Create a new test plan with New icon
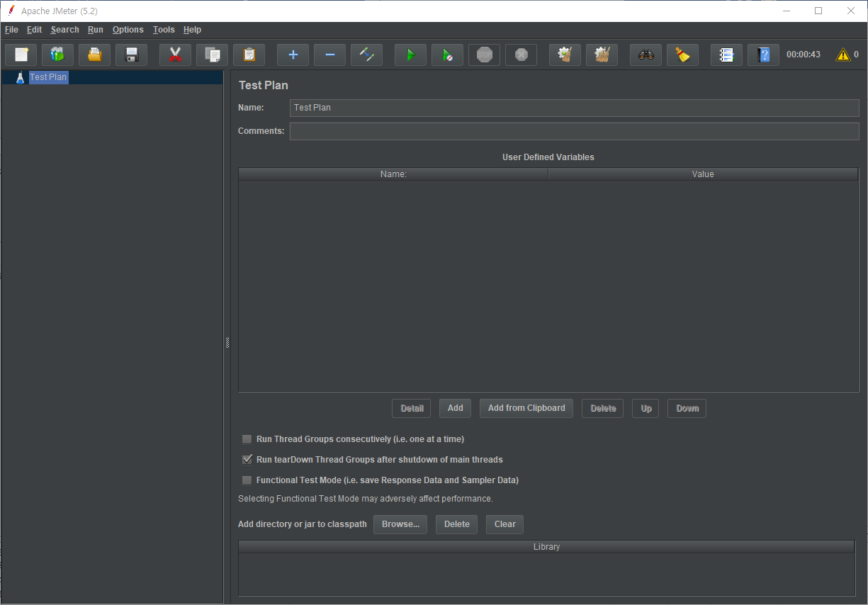Viewport: 868px width, 605px height. [x=21, y=55]
